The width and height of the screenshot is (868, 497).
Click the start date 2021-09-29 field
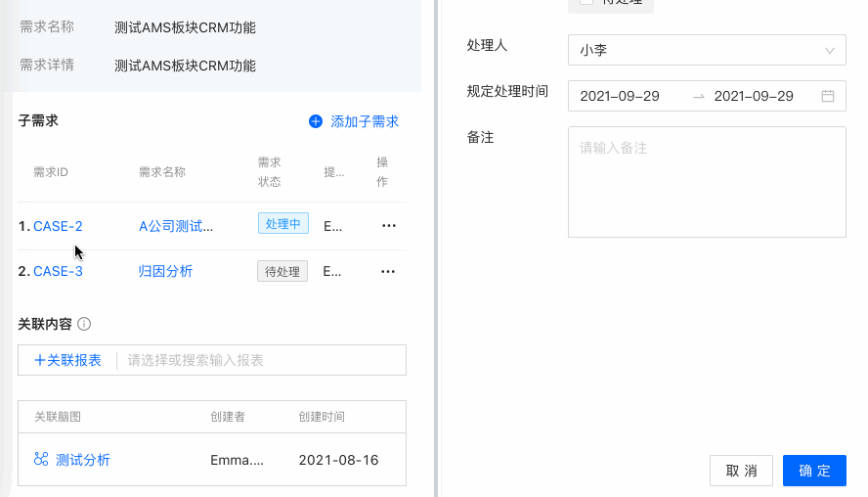tap(620, 96)
